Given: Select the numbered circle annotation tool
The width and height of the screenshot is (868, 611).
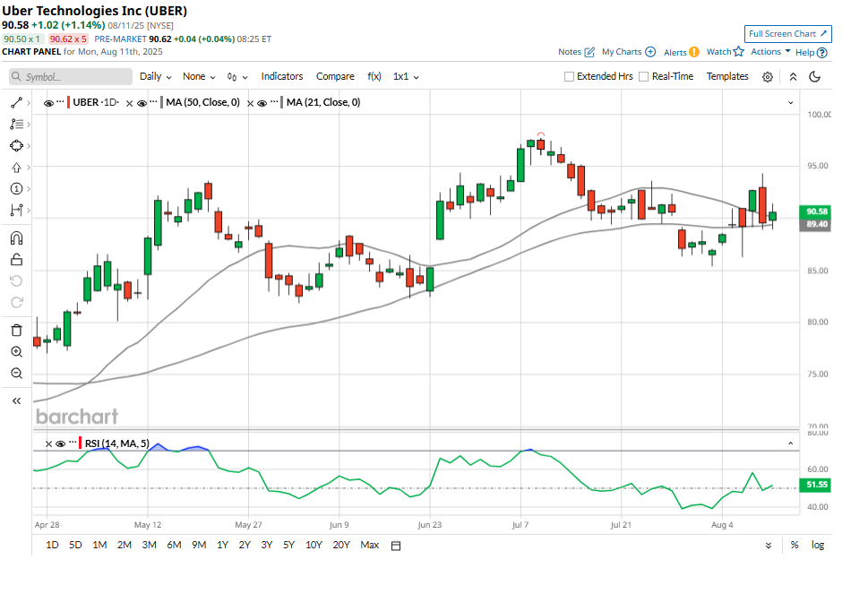Looking at the screenshot, I should 17,189.
